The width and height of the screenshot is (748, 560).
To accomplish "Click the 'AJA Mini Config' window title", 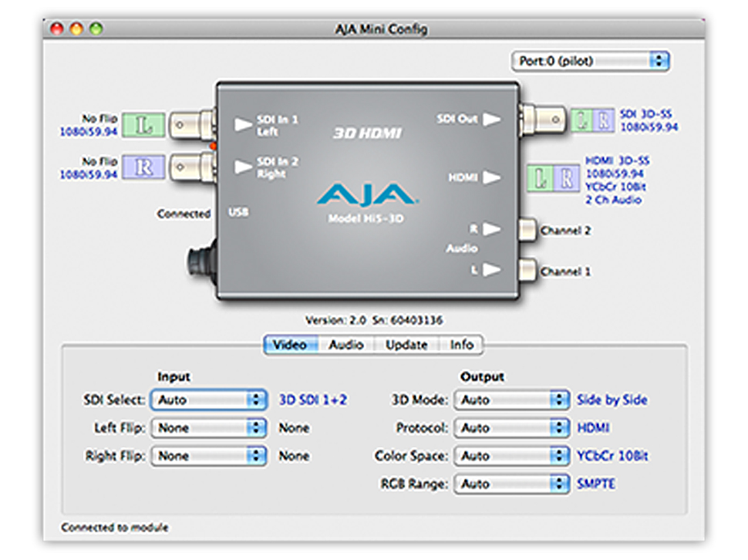I will [x=381, y=29].
